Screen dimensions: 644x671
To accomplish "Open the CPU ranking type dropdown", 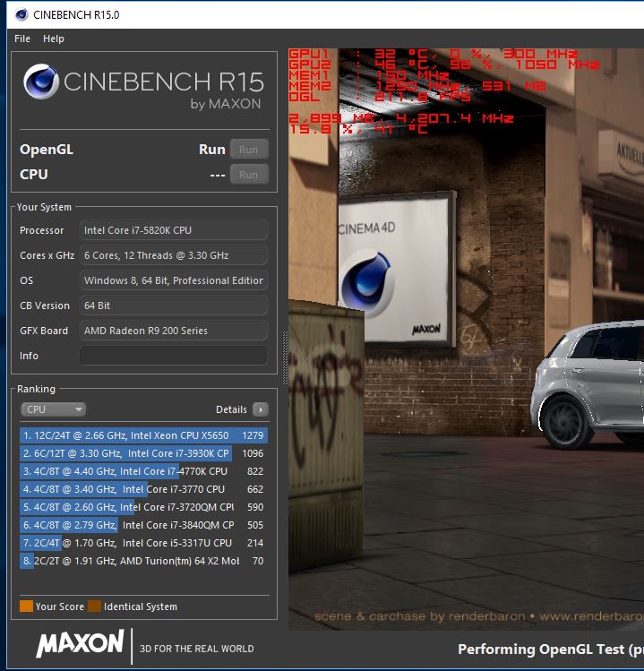I will pos(53,409).
